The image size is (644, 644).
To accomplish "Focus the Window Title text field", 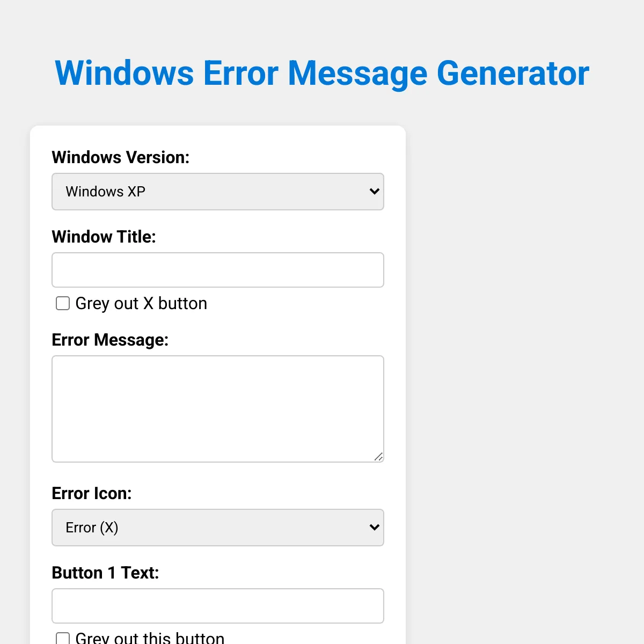I will pos(218,270).
